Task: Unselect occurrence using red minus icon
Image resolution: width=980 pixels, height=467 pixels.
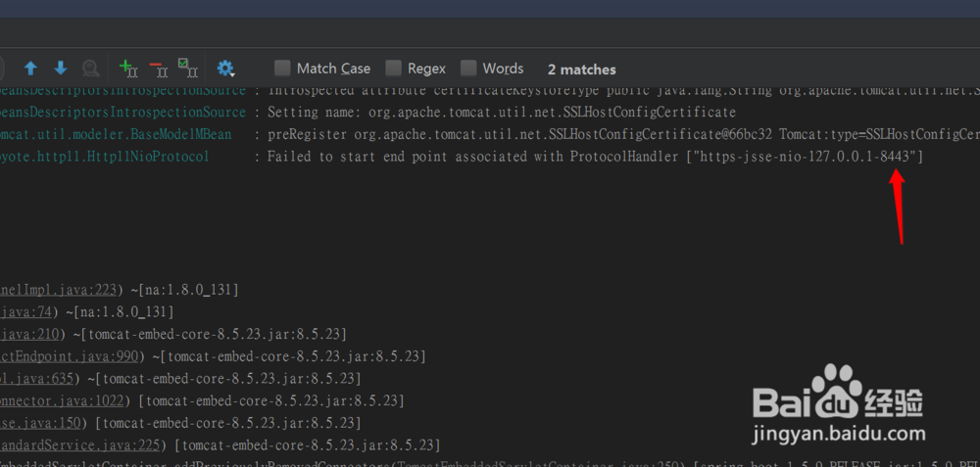Action: [x=158, y=69]
